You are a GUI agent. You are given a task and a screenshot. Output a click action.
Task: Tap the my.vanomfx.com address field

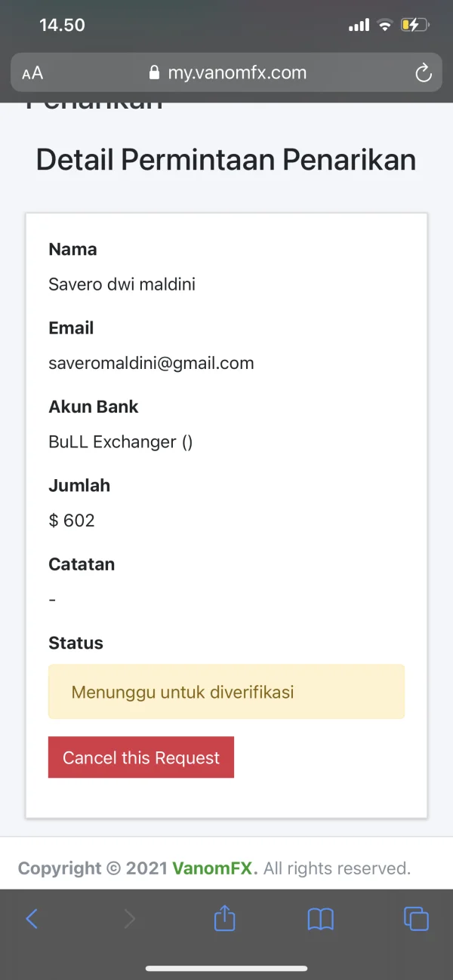(x=236, y=73)
